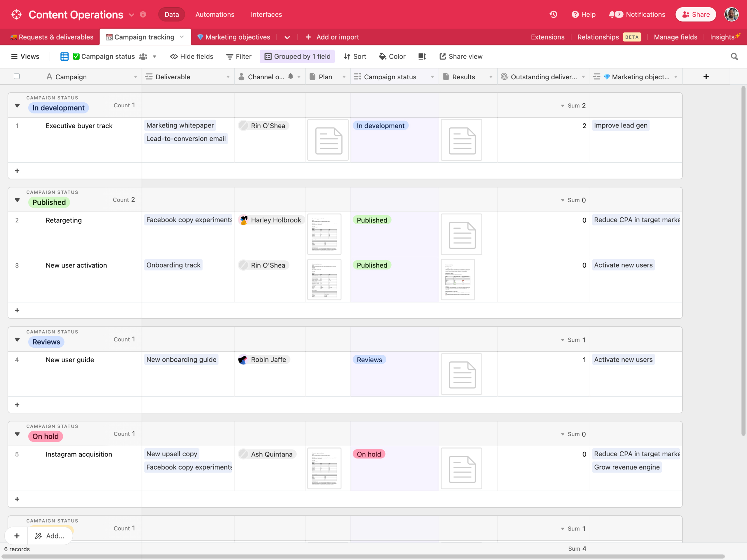This screenshot has width=747, height=560.
Task: Click In development status pill in row 1
Action: 380,126
